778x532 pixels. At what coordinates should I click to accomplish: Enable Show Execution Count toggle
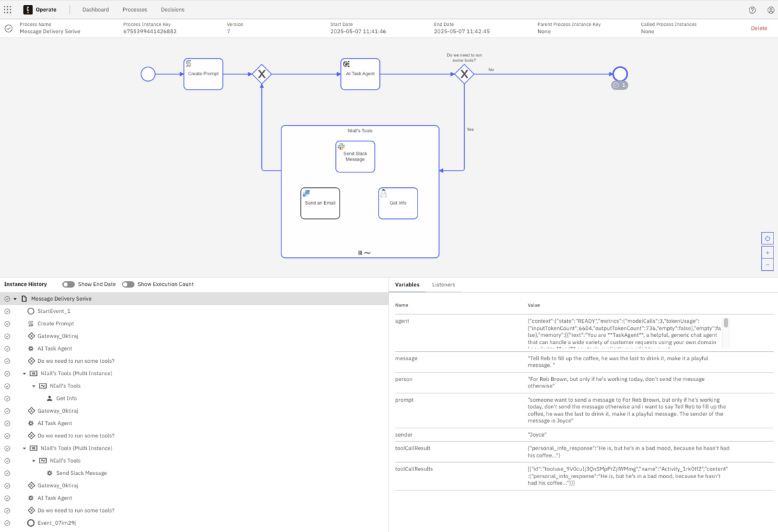128,284
